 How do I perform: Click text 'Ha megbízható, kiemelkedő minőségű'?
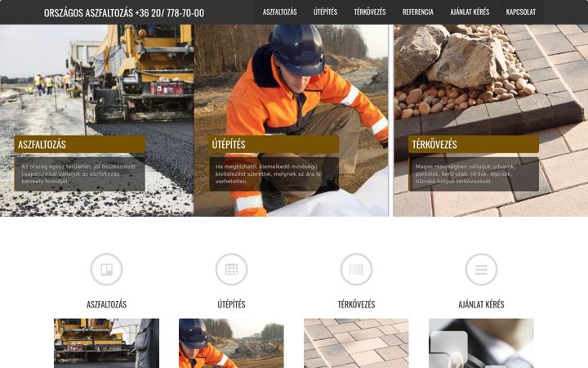tap(266, 166)
